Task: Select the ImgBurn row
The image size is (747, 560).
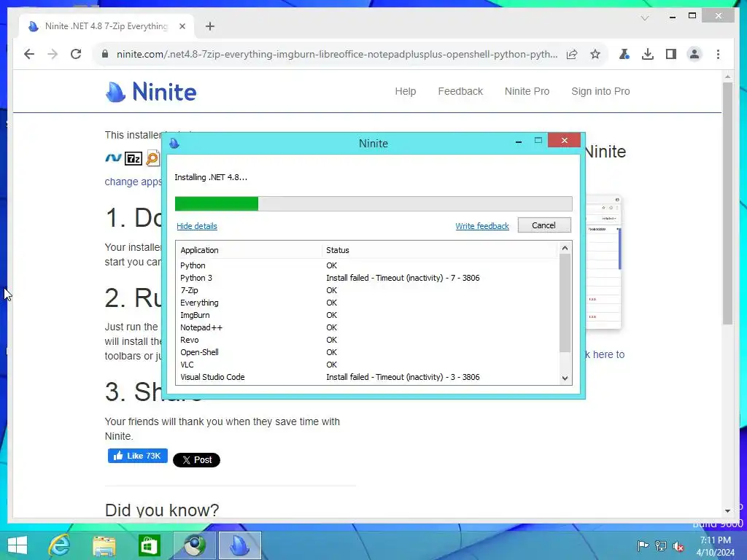Action: pyautogui.click(x=368, y=315)
